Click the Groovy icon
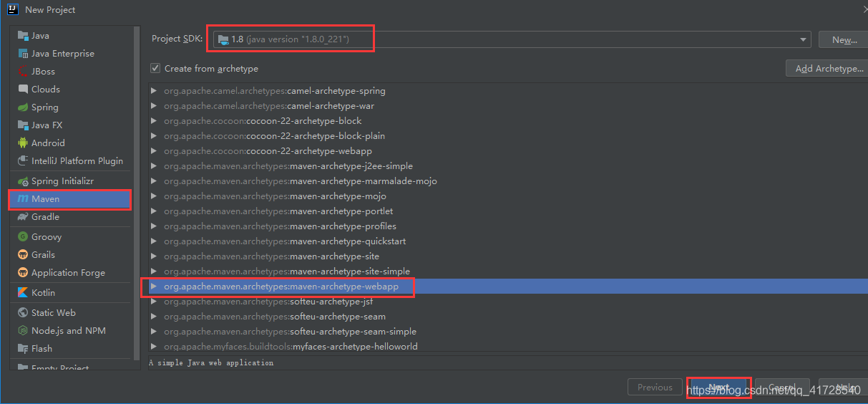 pos(23,236)
